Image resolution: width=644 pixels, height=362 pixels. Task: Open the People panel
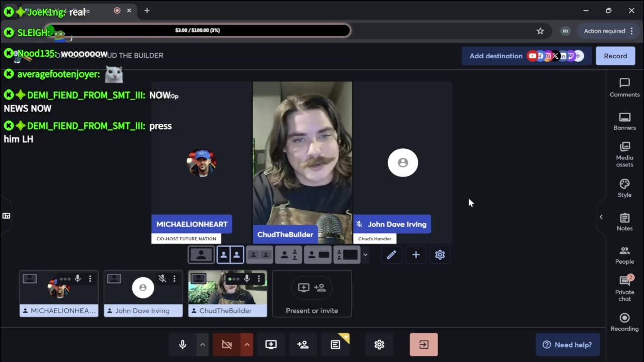624,255
